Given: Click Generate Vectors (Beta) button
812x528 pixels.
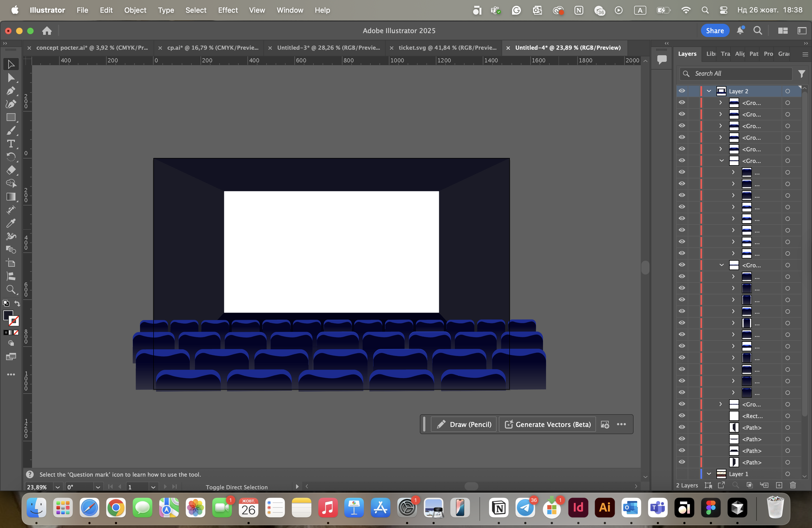Looking at the screenshot, I should point(548,424).
